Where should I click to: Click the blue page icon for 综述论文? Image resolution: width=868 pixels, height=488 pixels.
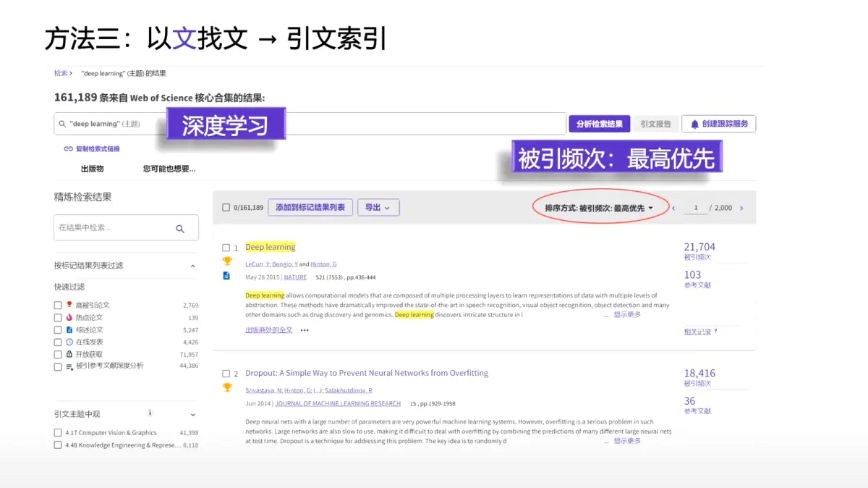(69, 329)
